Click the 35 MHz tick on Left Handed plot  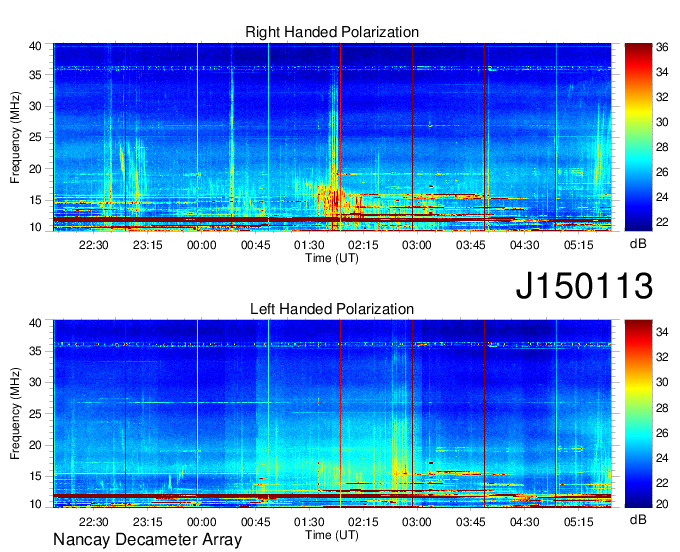[x=35, y=351]
